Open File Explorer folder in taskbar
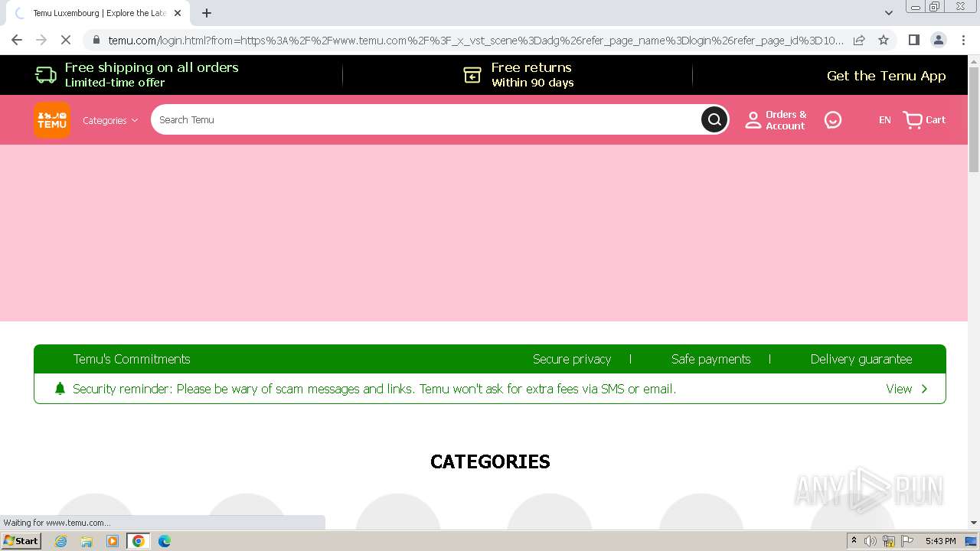 point(87,541)
